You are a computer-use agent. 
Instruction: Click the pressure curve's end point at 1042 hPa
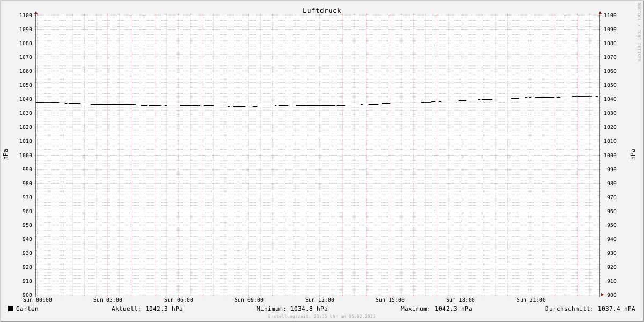pos(599,96)
